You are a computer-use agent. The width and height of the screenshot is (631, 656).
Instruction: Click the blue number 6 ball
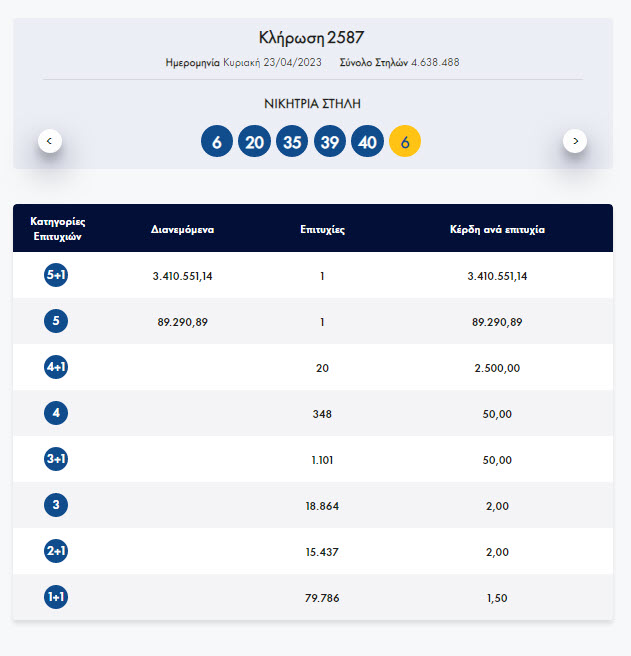pos(216,142)
